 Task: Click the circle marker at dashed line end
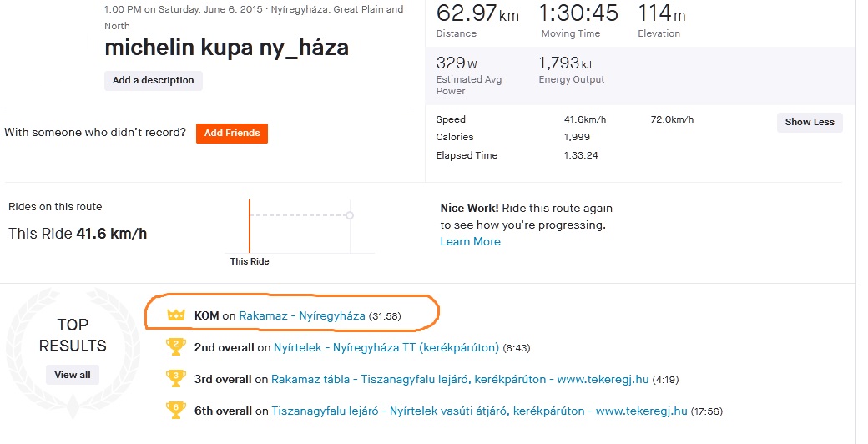pyautogui.click(x=350, y=215)
